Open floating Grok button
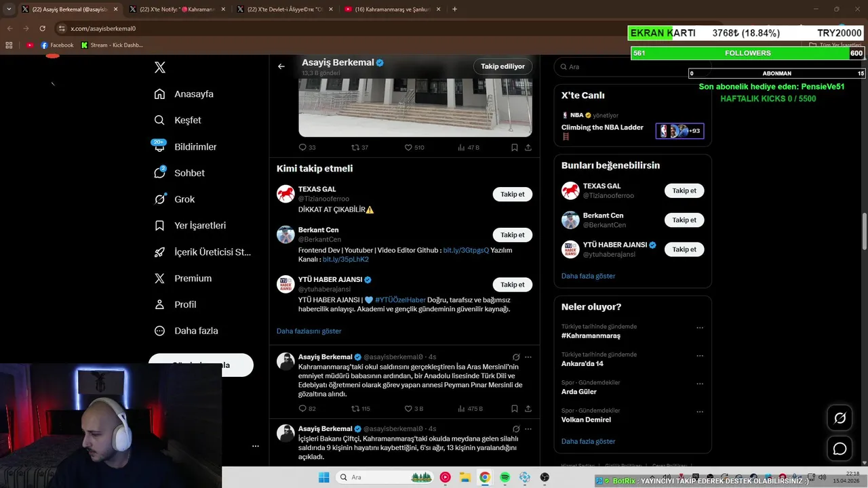The width and height of the screenshot is (868, 488). pyautogui.click(x=840, y=418)
